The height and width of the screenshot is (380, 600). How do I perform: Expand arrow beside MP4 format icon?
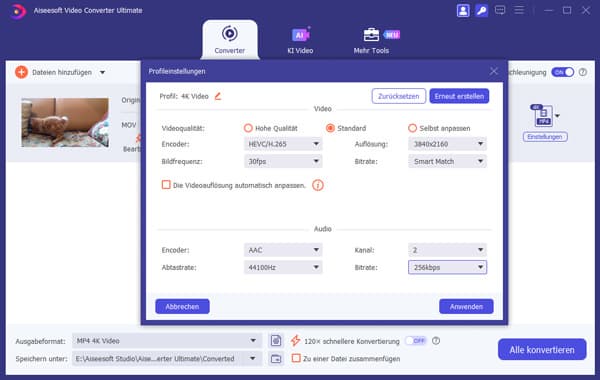coord(558,116)
